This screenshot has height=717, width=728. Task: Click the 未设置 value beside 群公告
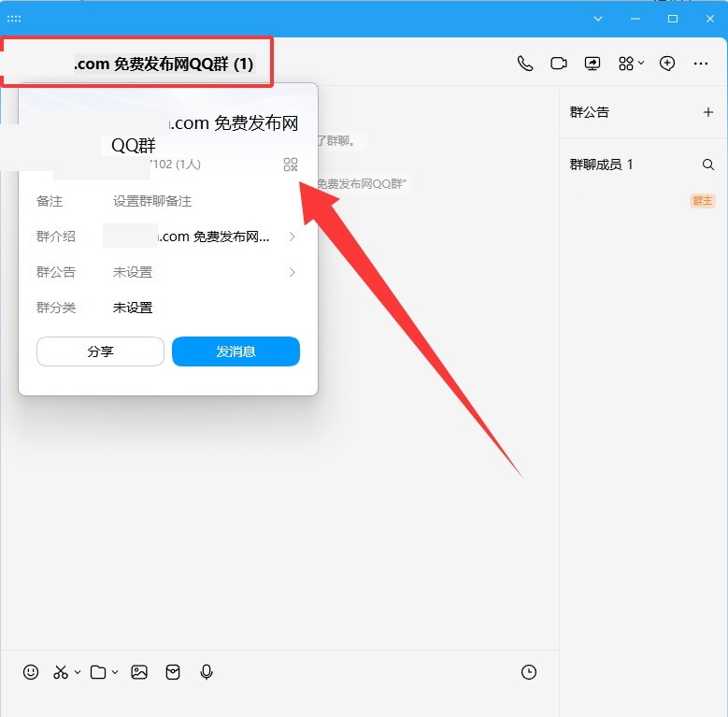point(133,272)
